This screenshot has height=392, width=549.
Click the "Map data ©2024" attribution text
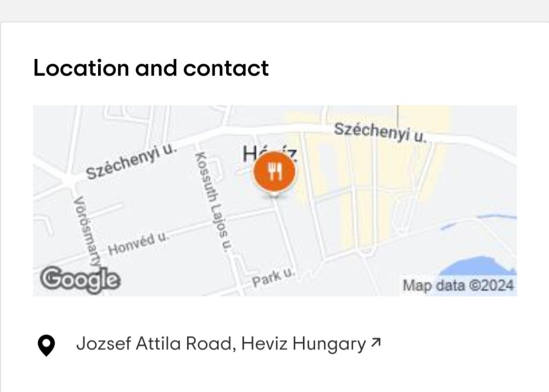coord(458,285)
